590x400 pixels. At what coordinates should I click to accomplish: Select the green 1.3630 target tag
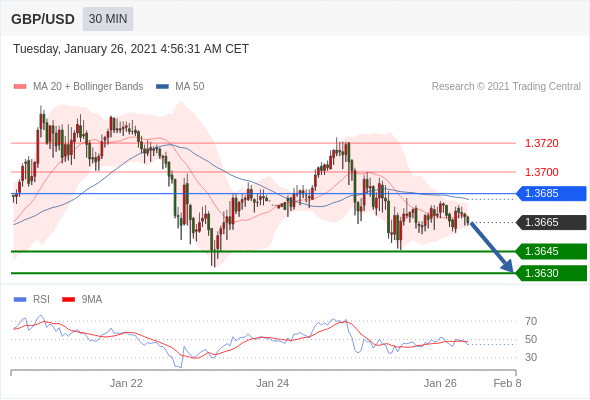(x=551, y=273)
